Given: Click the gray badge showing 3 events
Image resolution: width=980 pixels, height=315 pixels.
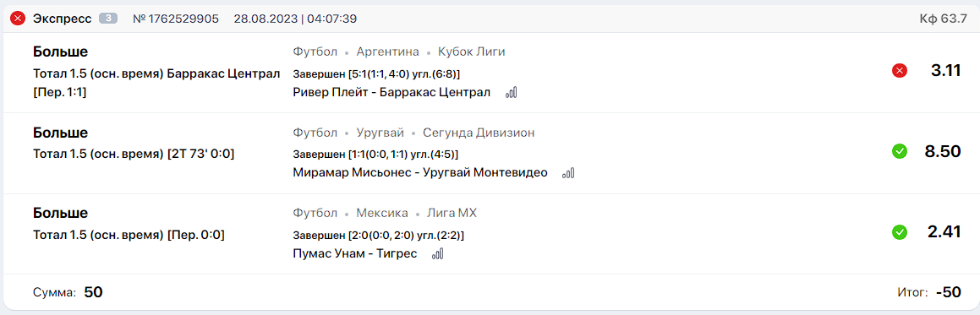Looking at the screenshot, I should (x=108, y=19).
